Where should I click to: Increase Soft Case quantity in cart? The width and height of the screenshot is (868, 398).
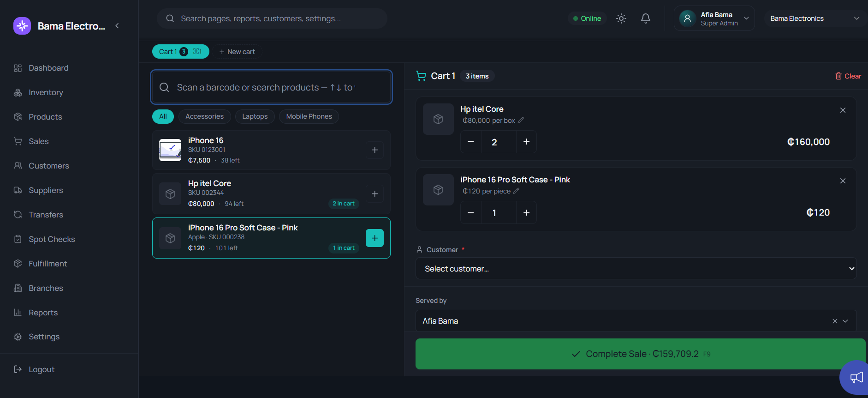click(x=526, y=213)
